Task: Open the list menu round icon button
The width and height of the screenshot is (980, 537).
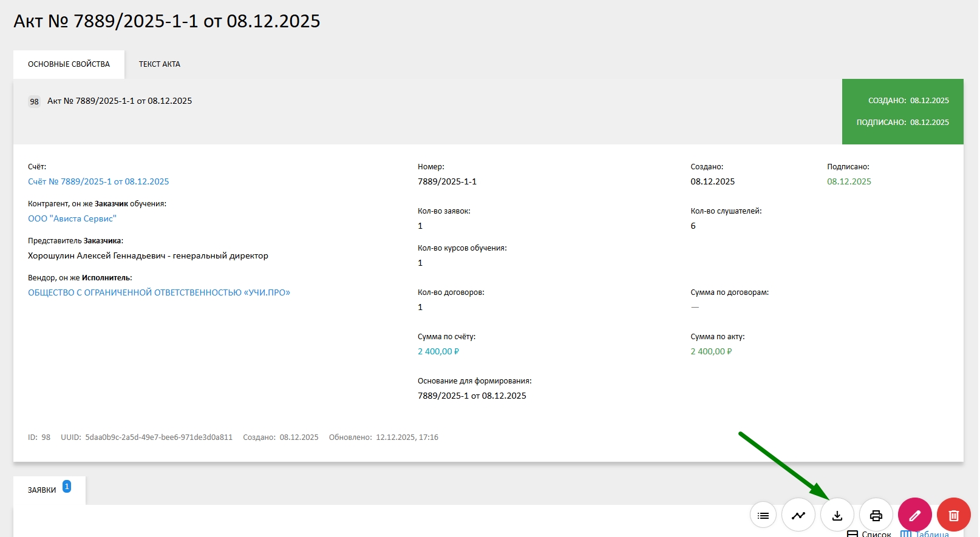Action: pyautogui.click(x=763, y=515)
